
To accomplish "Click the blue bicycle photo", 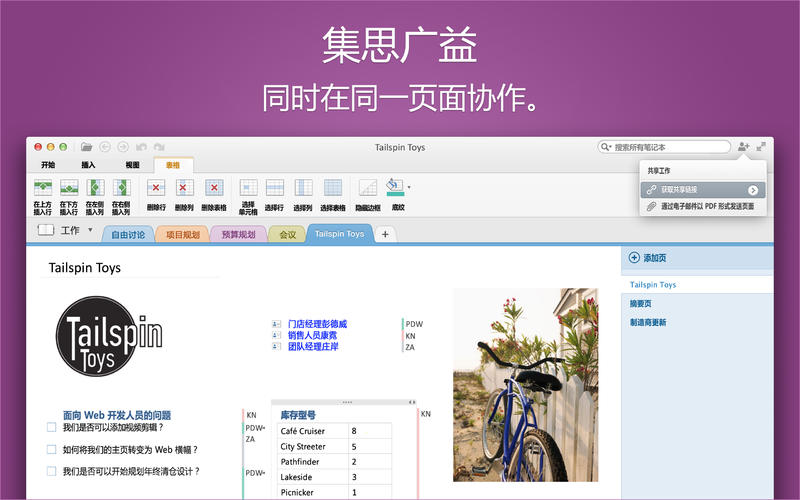I will pyautogui.click(x=526, y=385).
